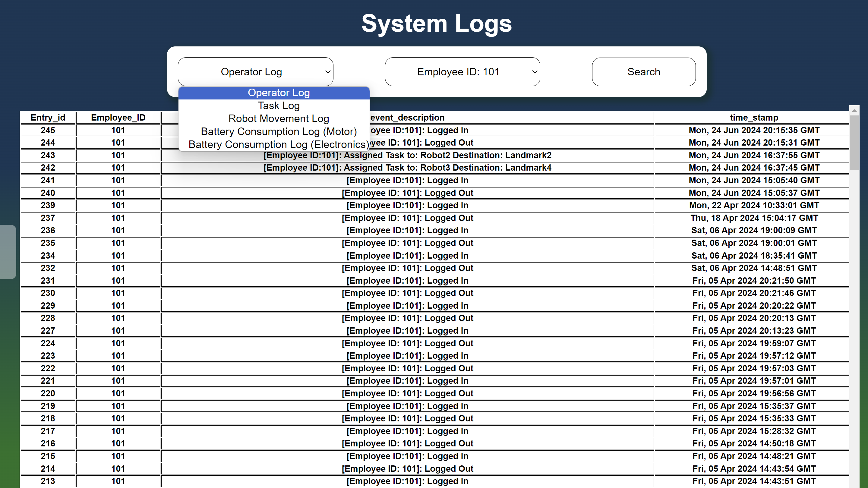Click entry id cell 243
Screen dimensions: 868x488
48,155
